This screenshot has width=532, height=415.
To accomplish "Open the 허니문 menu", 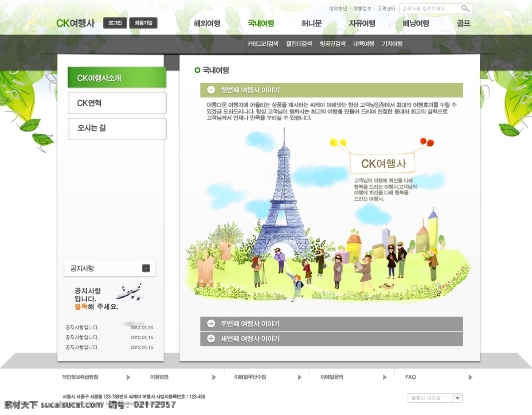I will point(311,23).
